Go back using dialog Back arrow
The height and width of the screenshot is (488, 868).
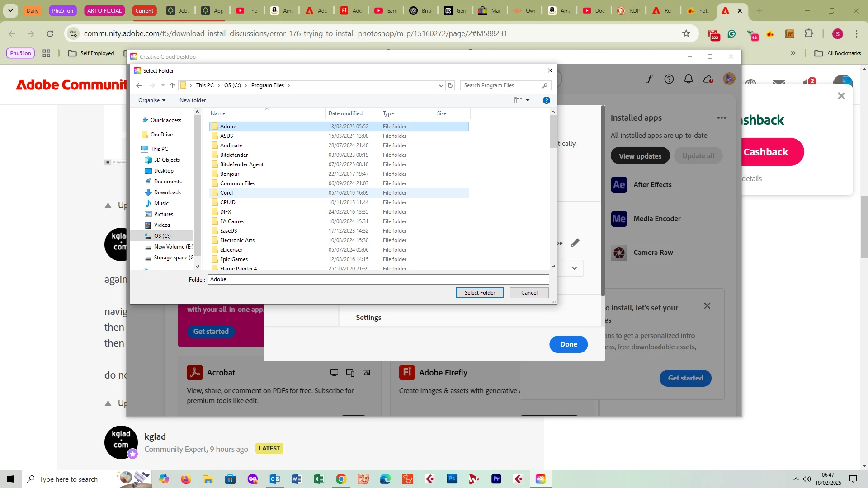[139, 85]
